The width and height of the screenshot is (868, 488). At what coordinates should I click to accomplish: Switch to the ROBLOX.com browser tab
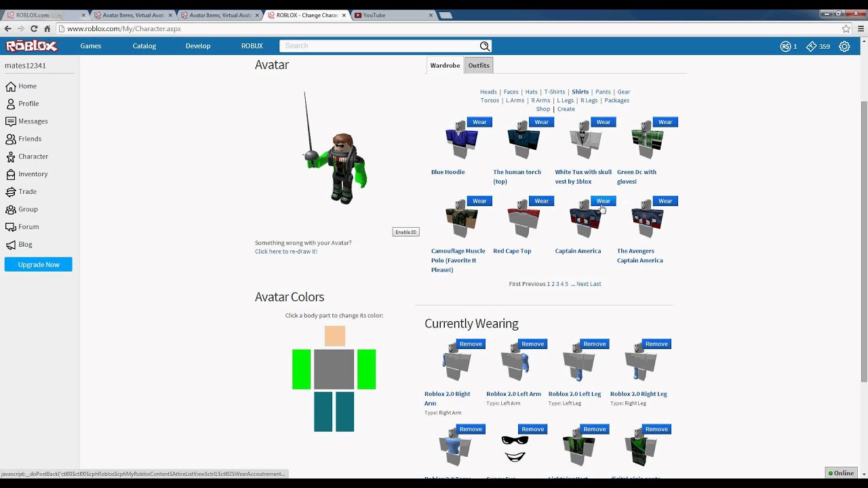coord(45,15)
